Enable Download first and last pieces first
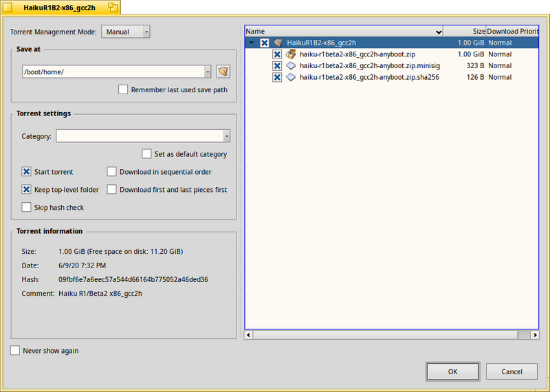 pos(111,190)
